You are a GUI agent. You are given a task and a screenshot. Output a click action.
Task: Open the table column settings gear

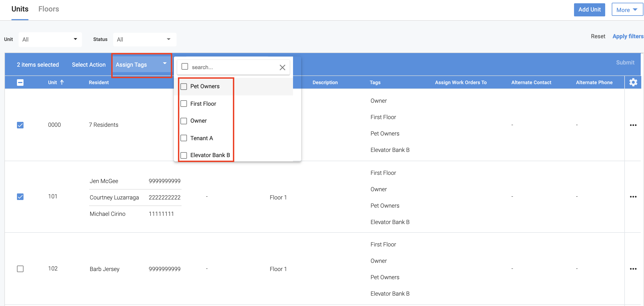click(x=633, y=82)
